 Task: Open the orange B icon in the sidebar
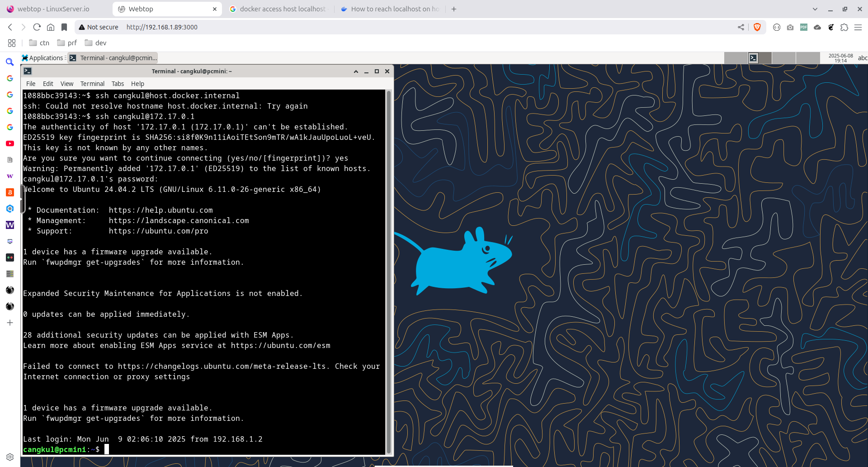coord(10,192)
